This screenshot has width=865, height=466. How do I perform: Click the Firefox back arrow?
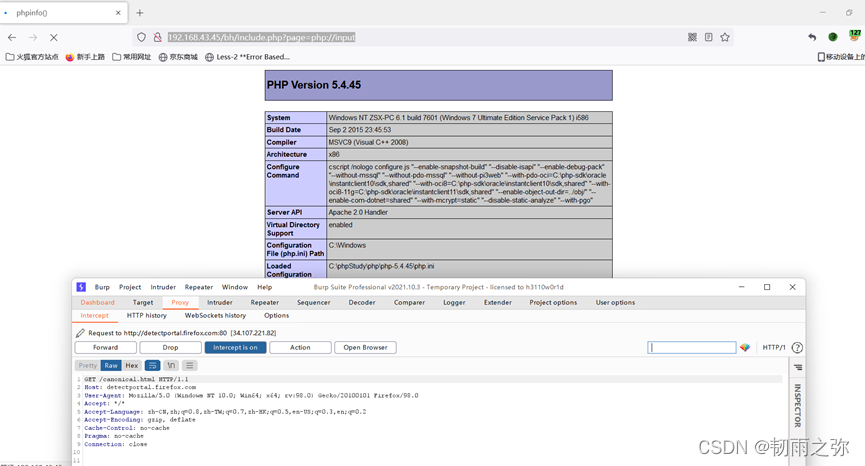tap(12, 38)
